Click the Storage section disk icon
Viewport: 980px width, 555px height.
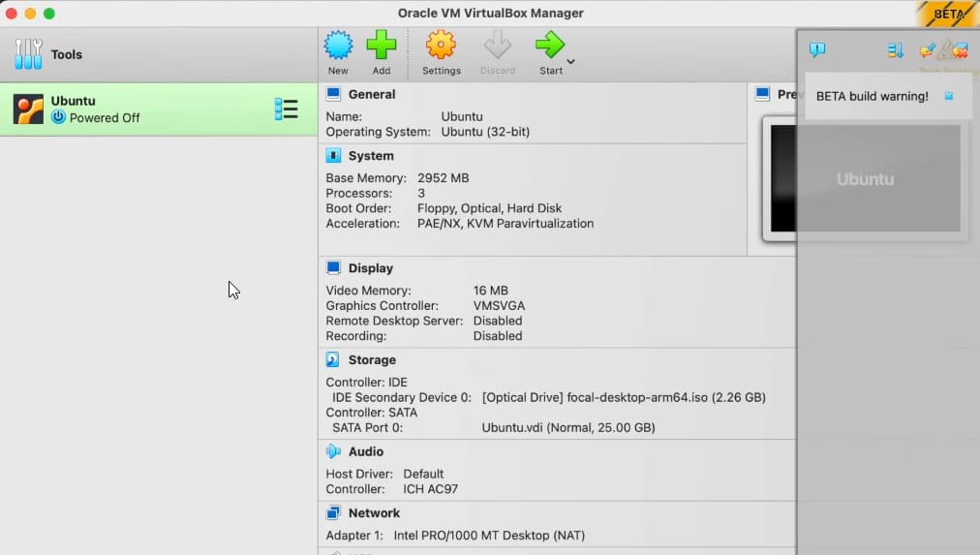333,359
